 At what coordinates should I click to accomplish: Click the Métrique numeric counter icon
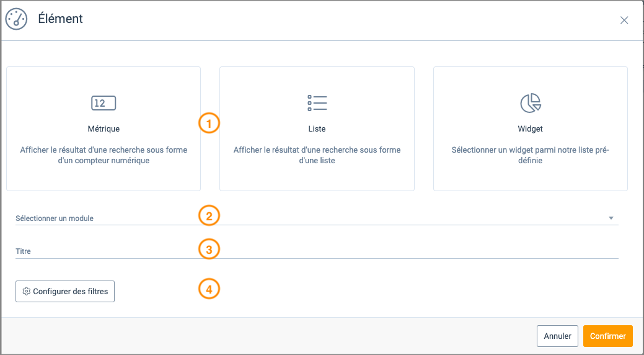tap(104, 103)
